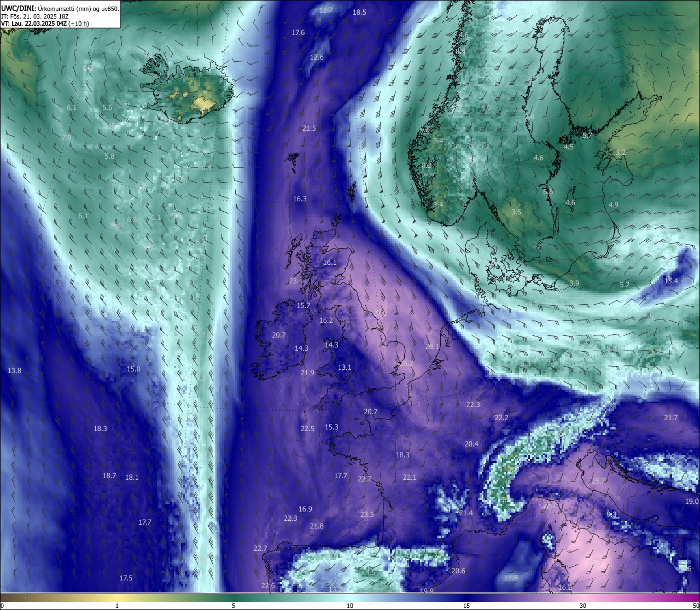Click the map value 25.7
Viewport: 700px width, 610px height.
click(x=598, y=481)
